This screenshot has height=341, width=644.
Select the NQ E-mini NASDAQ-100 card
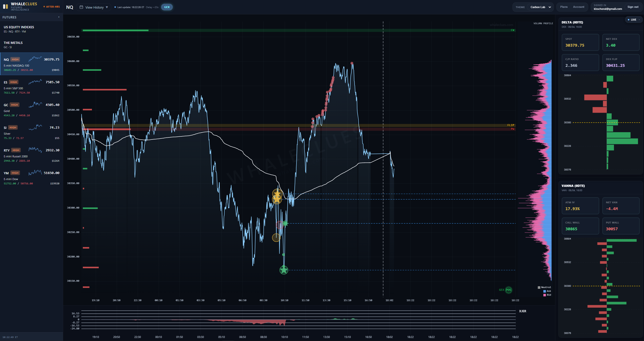pos(31,64)
